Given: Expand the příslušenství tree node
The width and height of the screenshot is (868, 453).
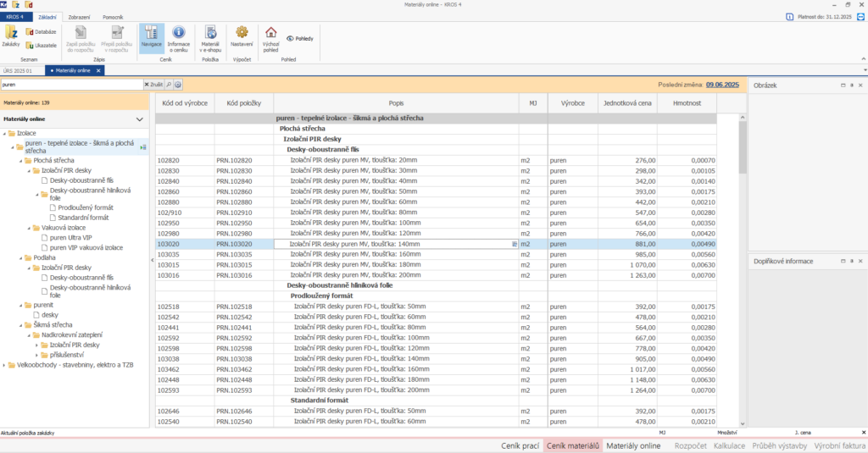Looking at the screenshot, I should (x=37, y=355).
